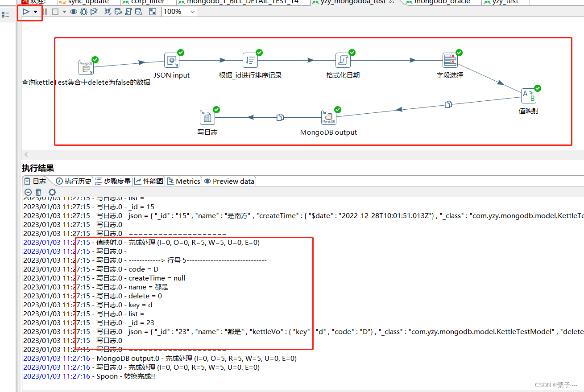Open the 100% zoom level combo box
The height and width of the screenshot is (392, 584).
(x=179, y=12)
